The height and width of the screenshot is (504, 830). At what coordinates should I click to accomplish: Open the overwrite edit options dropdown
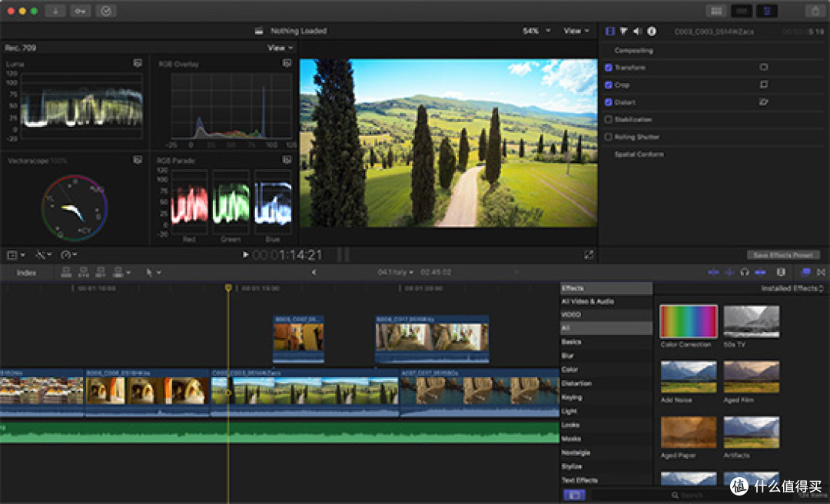click(121, 272)
